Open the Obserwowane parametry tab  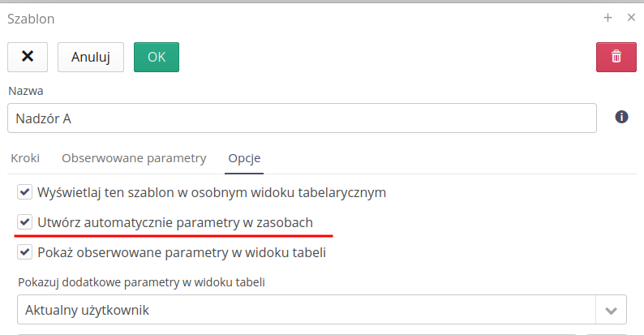134,158
